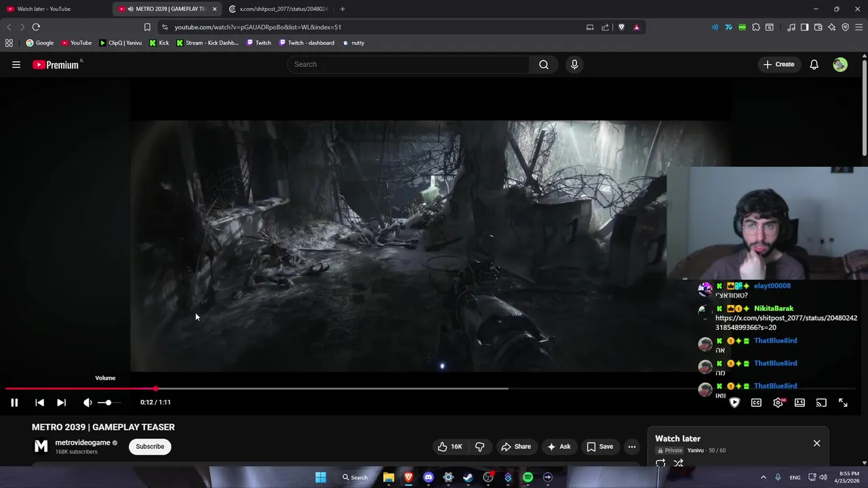Toggle closed captions (CC) button
The image size is (868, 488).
[756, 403]
